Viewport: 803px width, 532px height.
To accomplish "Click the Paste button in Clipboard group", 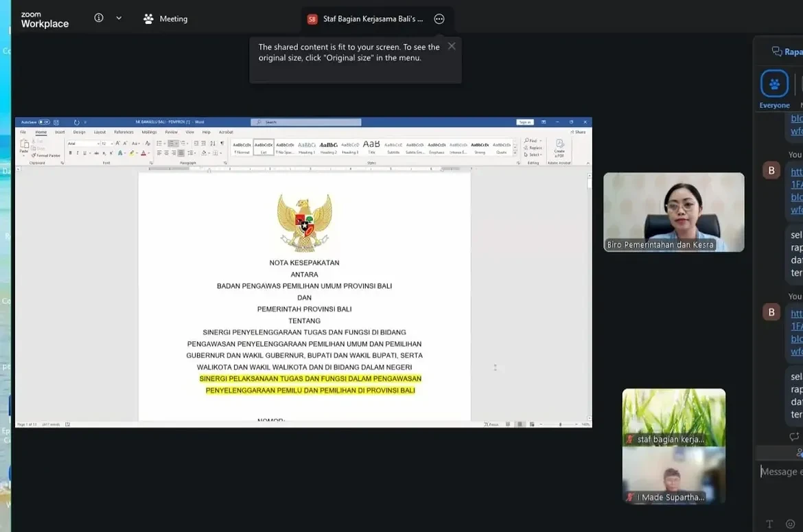I will [24, 147].
